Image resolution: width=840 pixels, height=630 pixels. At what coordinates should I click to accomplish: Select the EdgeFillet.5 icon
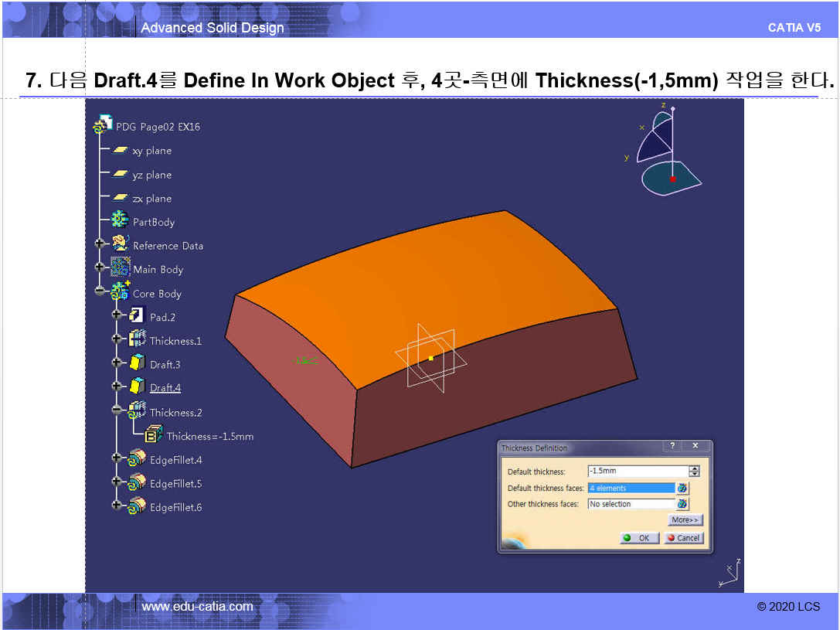tap(137, 483)
